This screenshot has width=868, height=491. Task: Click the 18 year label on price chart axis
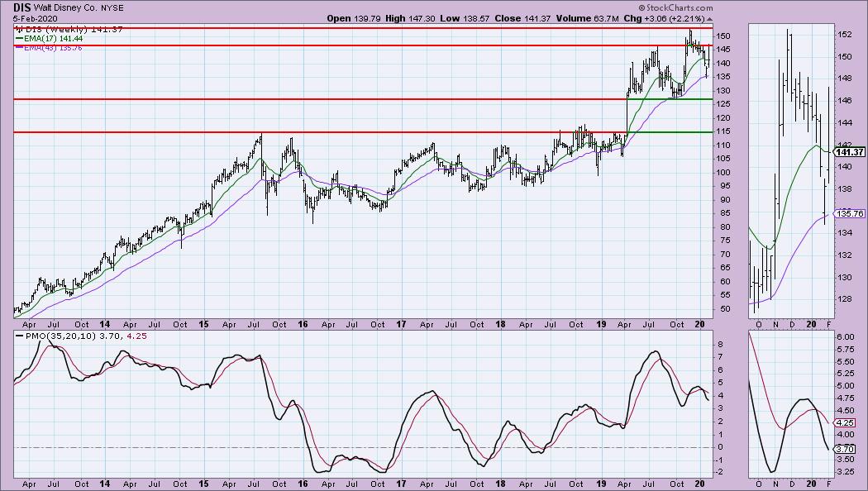pos(500,324)
